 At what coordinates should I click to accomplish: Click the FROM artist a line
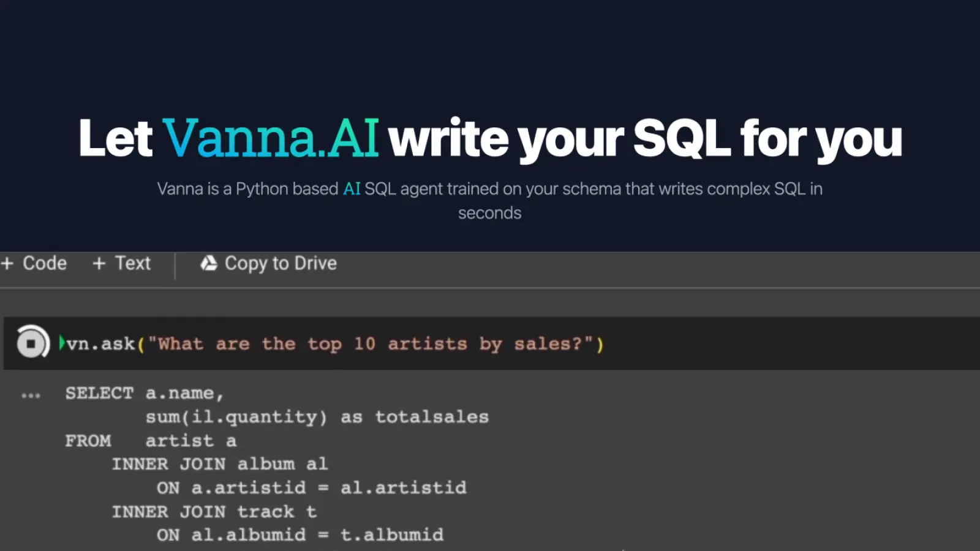[x=150, y=440]
